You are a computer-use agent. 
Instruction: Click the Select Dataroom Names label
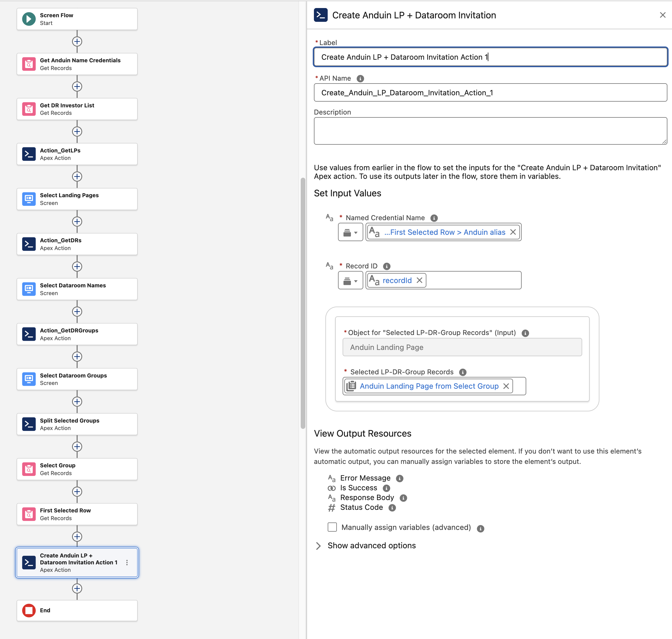coord(73,285)
